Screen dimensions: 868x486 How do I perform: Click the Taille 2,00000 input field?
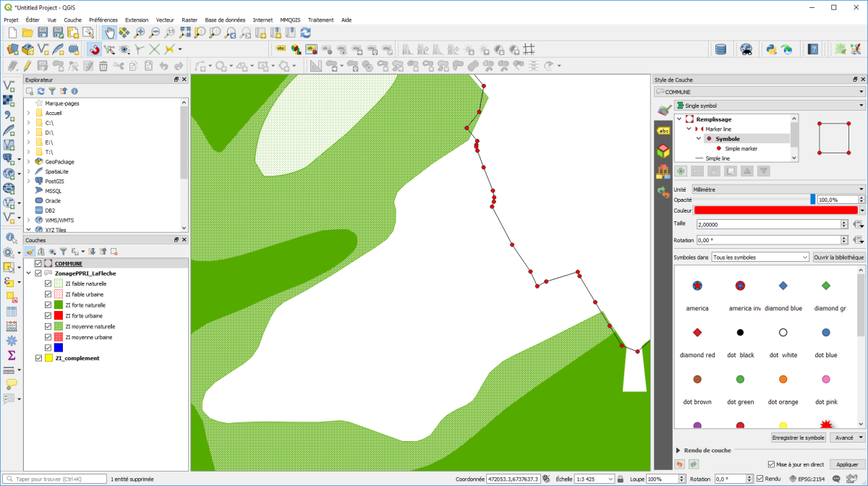(768, 224)
